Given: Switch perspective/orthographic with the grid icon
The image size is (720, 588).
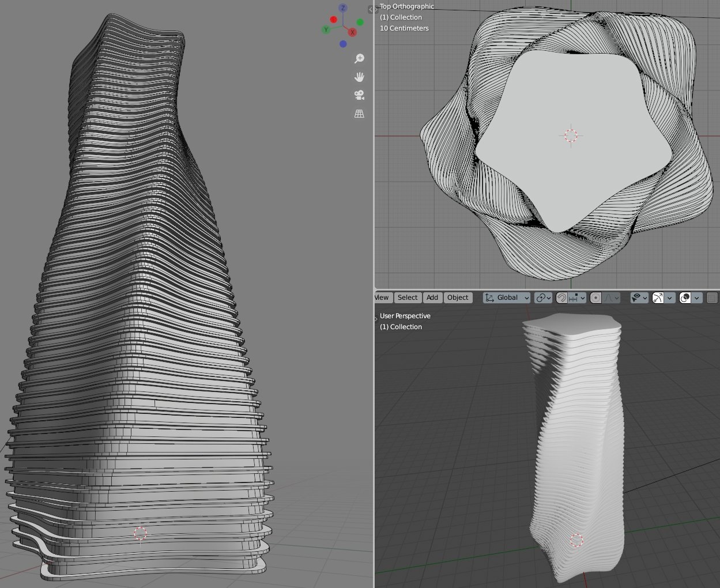Looking at the screenshot, I should [x=359, y=114].
